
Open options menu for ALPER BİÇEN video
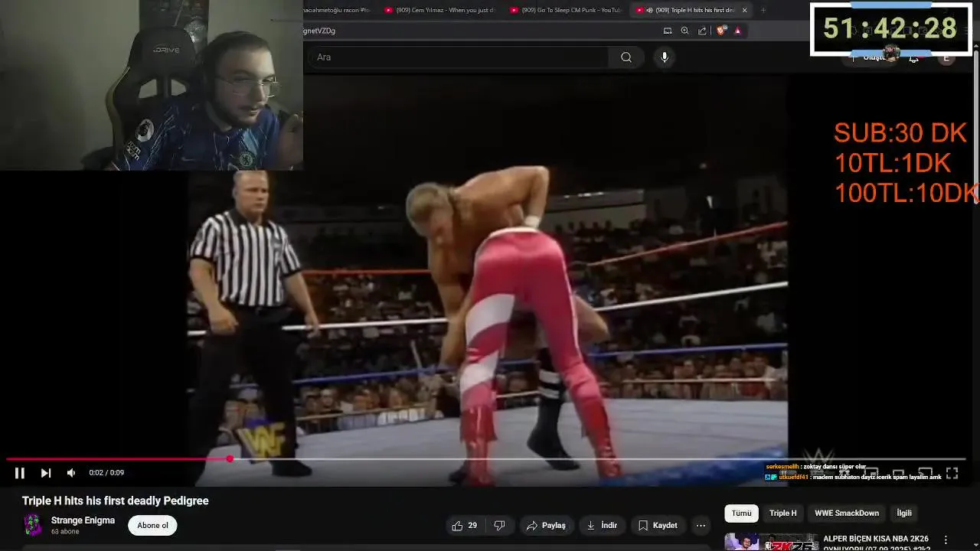coord(946,540)
